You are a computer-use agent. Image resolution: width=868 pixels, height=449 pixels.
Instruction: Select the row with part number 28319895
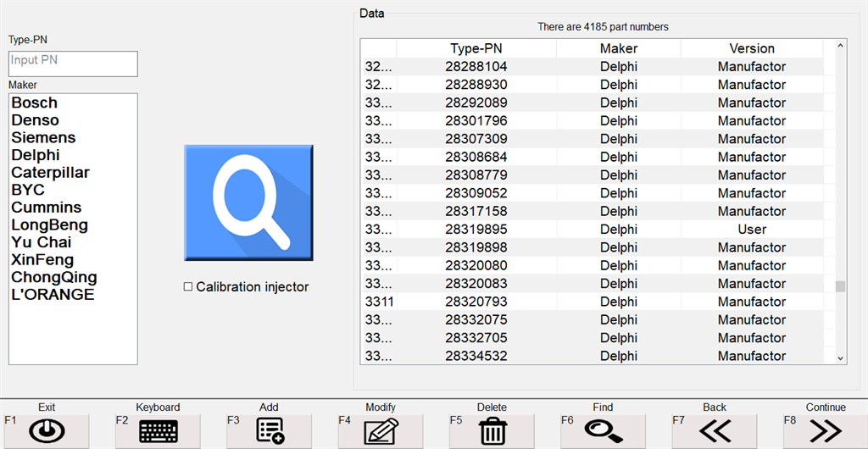[x=476, y=230]
